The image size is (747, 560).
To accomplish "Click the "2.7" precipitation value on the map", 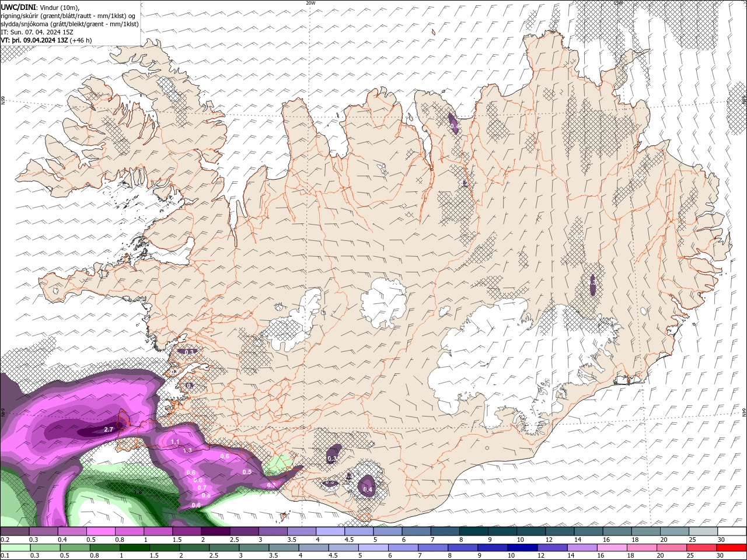I will click(x=108, y=430).
